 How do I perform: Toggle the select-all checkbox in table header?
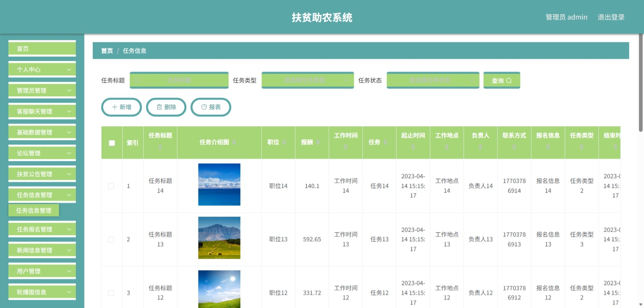112,143
